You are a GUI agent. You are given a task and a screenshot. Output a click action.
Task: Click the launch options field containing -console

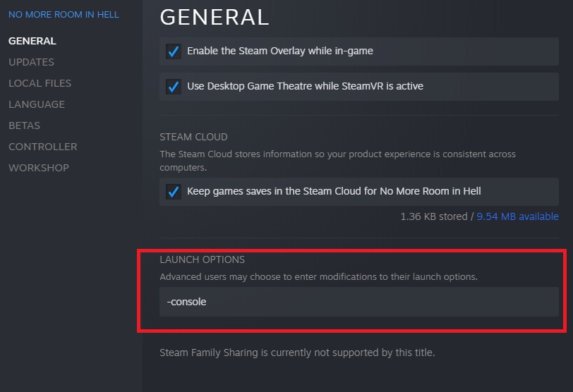point(358,302)
